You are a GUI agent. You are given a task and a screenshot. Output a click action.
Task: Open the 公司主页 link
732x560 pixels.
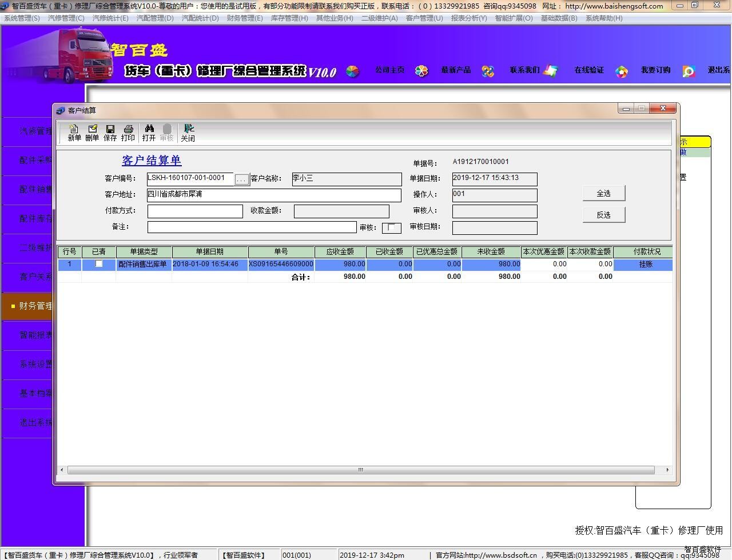point(389,70)
